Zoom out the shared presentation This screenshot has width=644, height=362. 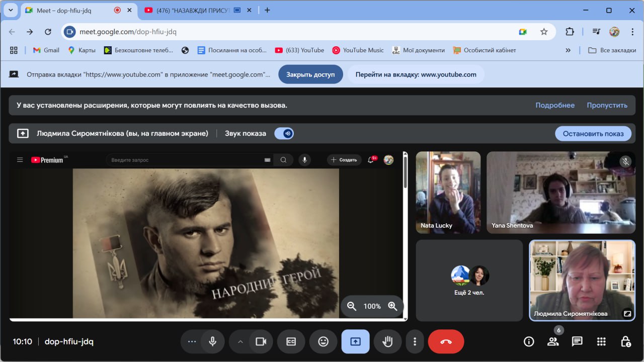(352, 306)
